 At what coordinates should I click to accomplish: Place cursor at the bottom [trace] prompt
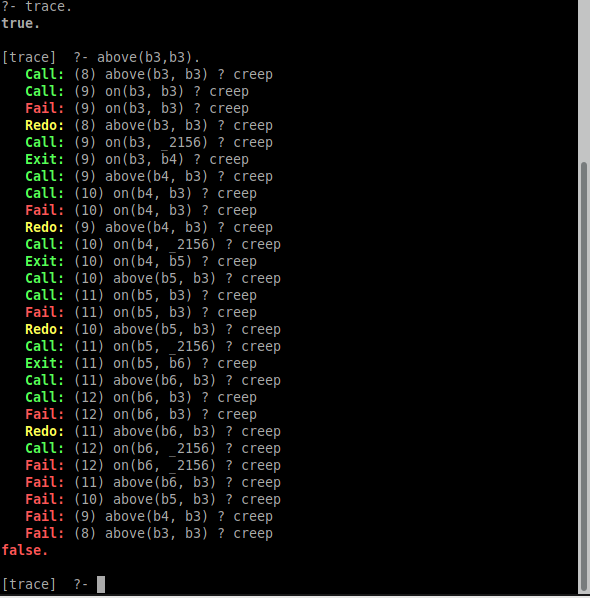coord(101,584)
